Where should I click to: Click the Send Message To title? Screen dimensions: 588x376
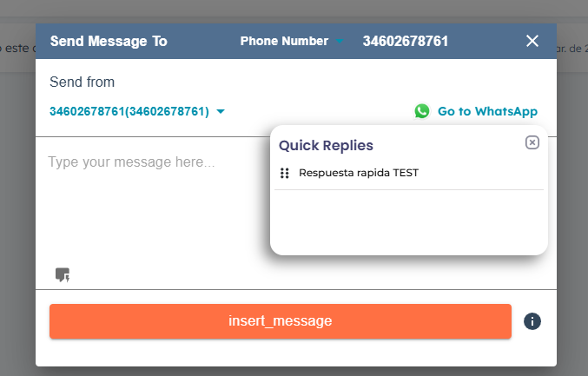click(x=109, y=41)
